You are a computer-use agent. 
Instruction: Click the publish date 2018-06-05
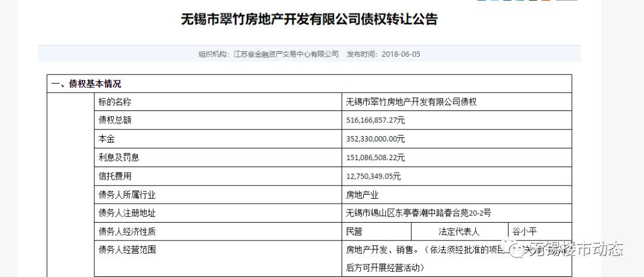point(401,54)
